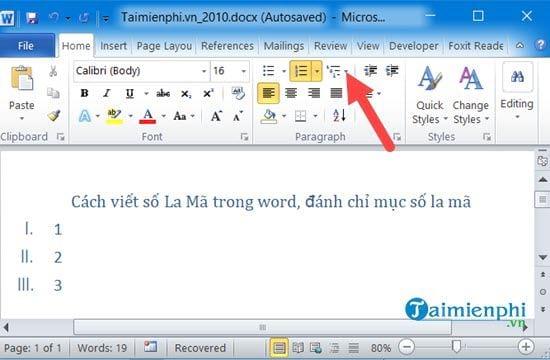550x360 pixels.
Task: Open the underline style dropdown arrow
Action: [x=146, y=93]
